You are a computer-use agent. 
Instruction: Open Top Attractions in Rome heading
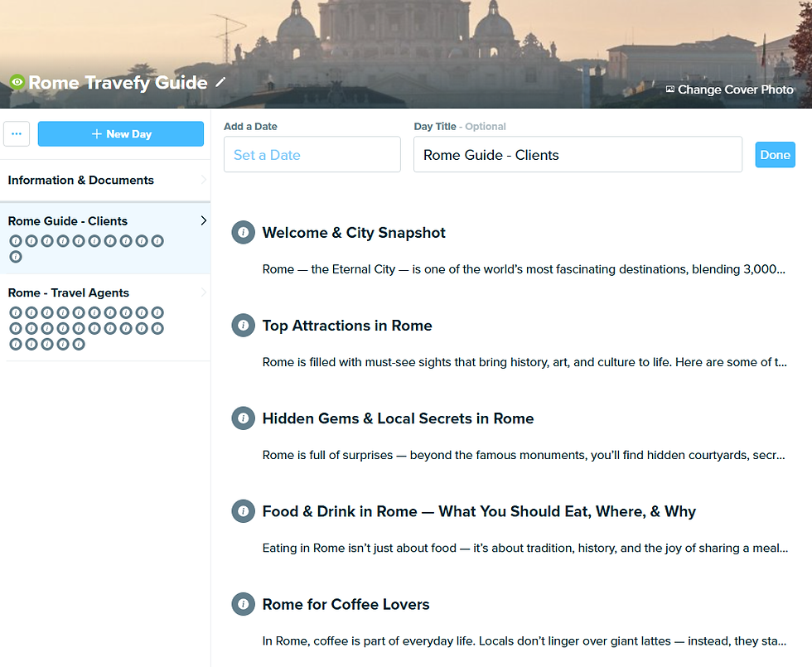click(x=347, y=326)
